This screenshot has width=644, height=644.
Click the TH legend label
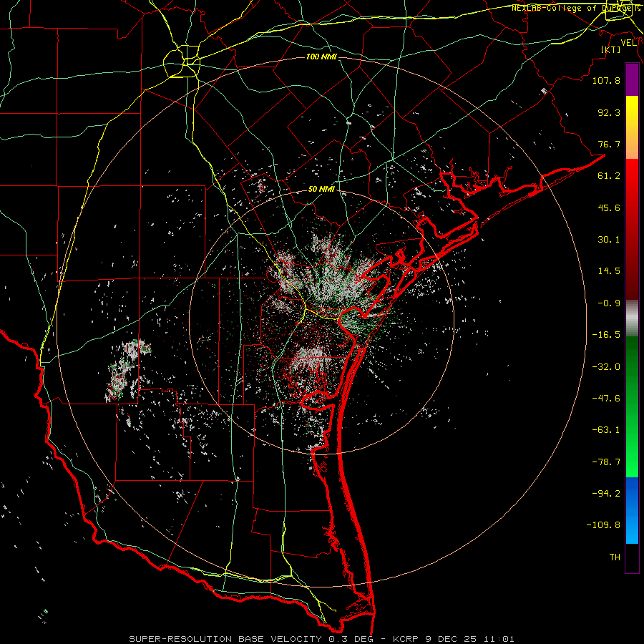click(615, 557)
